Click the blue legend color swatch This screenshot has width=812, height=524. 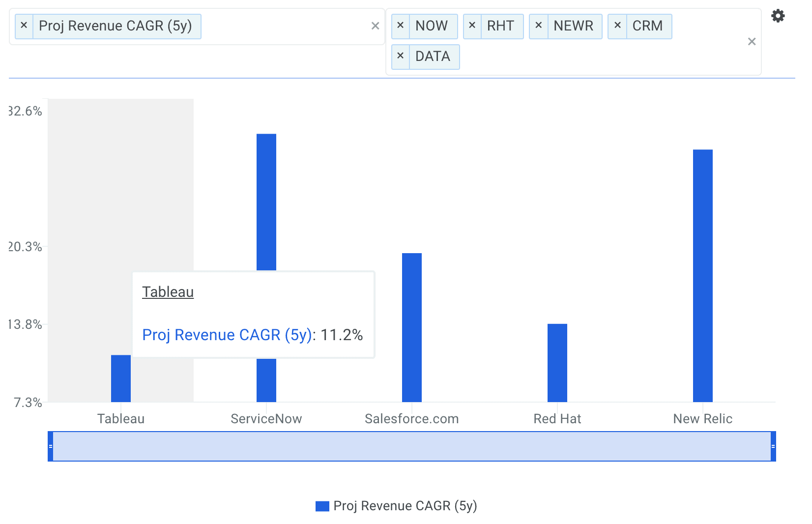click(x=322, y=506)
